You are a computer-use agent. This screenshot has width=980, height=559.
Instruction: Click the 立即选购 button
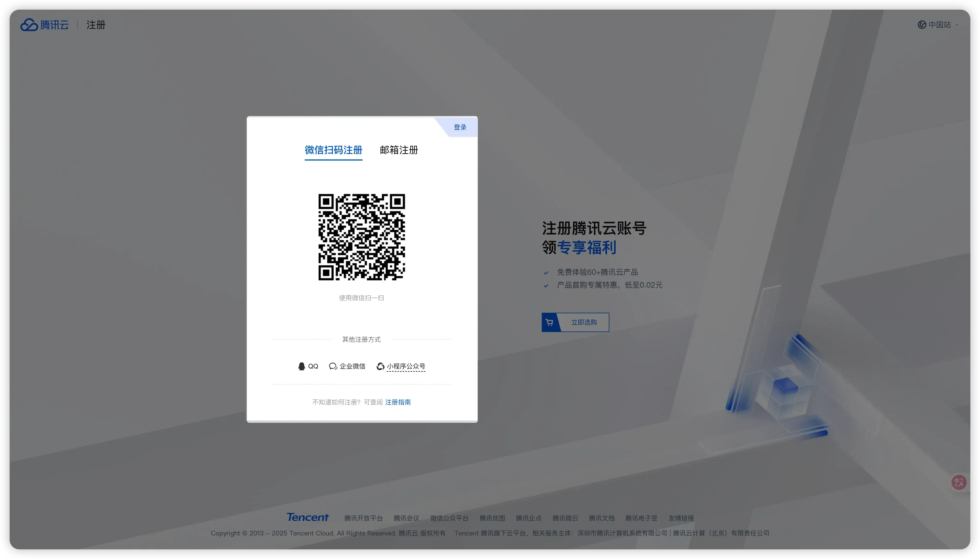(x=584, y=322)
